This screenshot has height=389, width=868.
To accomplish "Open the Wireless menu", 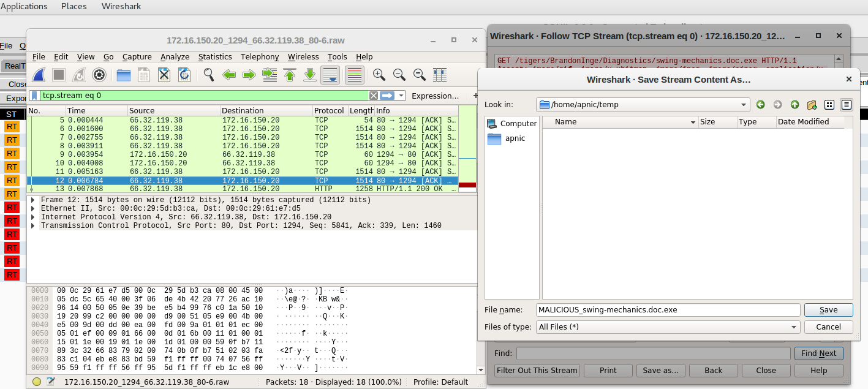I will coord(303,56).
